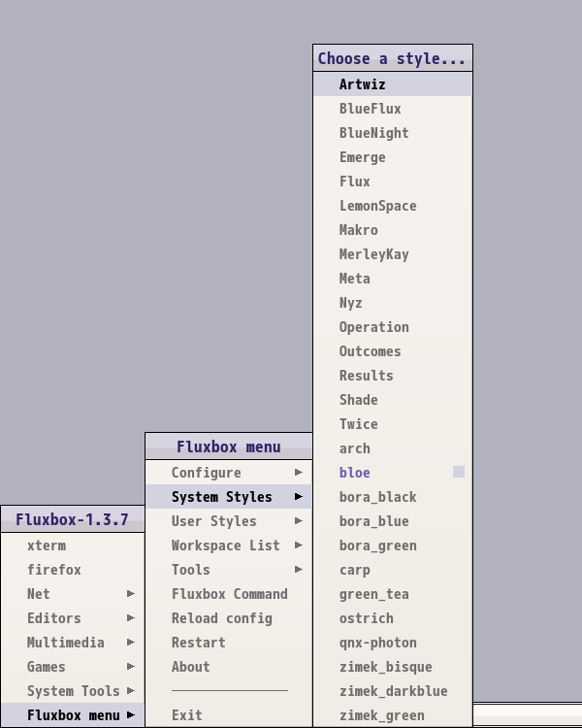
Task: Click Reload config
Action: coord(228,618)
